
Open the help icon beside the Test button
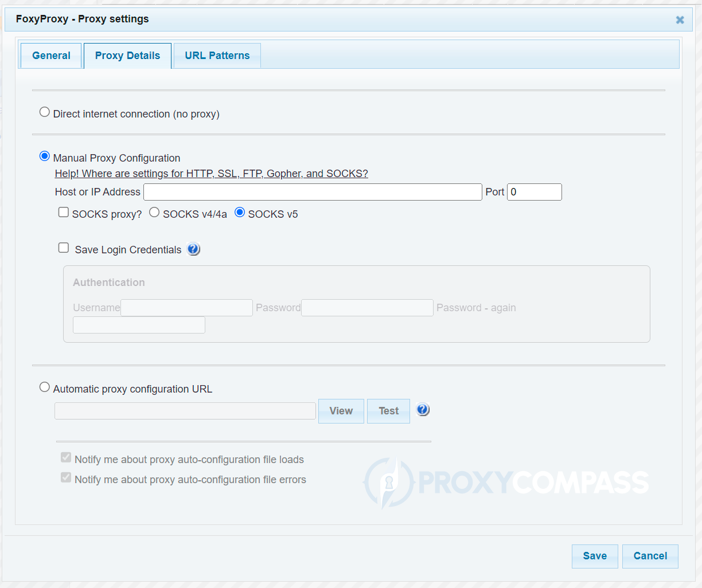[x=423, y=410]
